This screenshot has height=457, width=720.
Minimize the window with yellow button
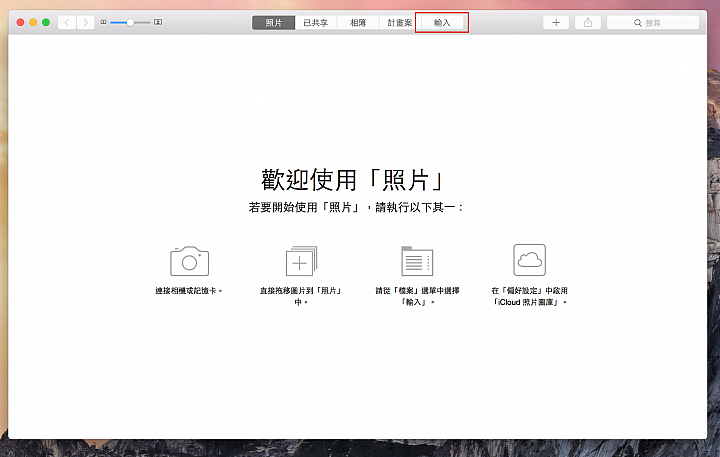pyautogui.click(x=33, y=22)
